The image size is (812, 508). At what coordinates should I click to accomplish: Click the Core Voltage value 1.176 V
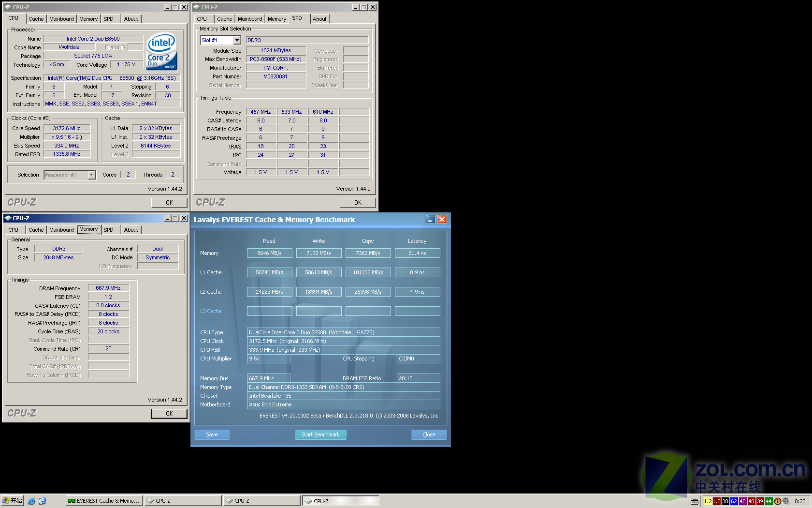(126, 65)
